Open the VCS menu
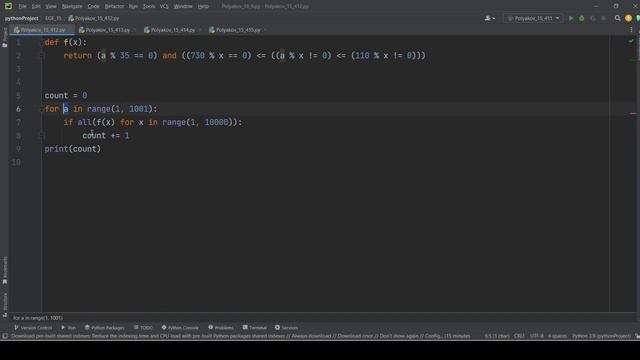Image resolution: width=640 pixels, height=360 pixels. pos(164,7)
